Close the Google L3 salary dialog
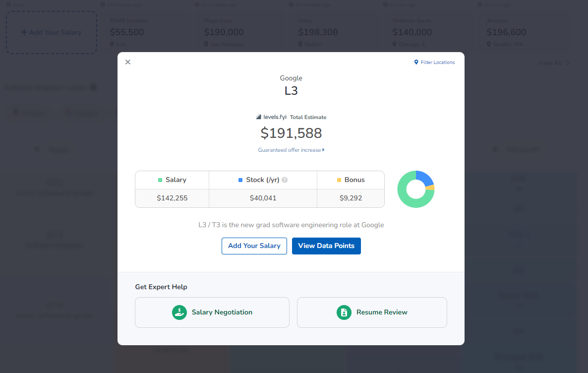This screenshot has width=588, height=373. click(128, 62)
